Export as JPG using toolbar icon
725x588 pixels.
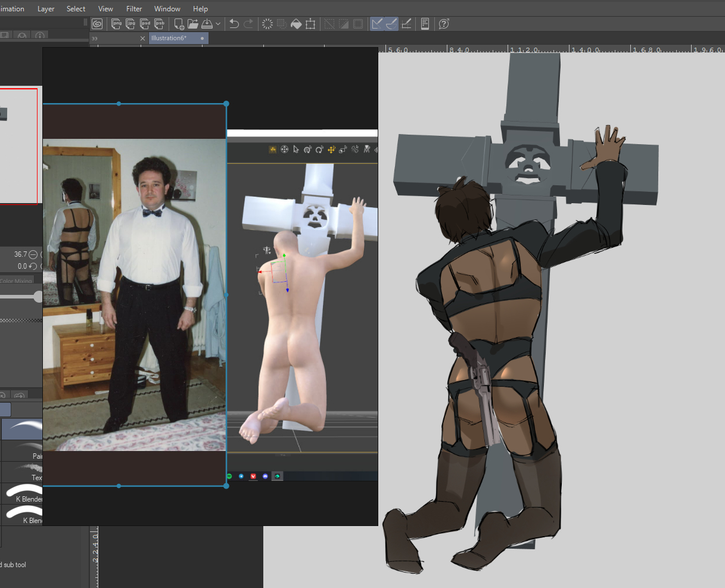(130, 24)
